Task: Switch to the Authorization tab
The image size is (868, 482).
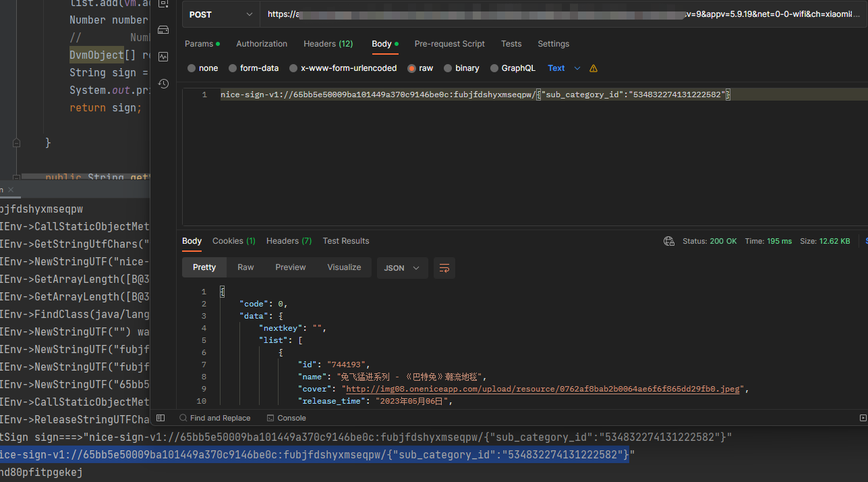Action: click(x=262, y=44)
